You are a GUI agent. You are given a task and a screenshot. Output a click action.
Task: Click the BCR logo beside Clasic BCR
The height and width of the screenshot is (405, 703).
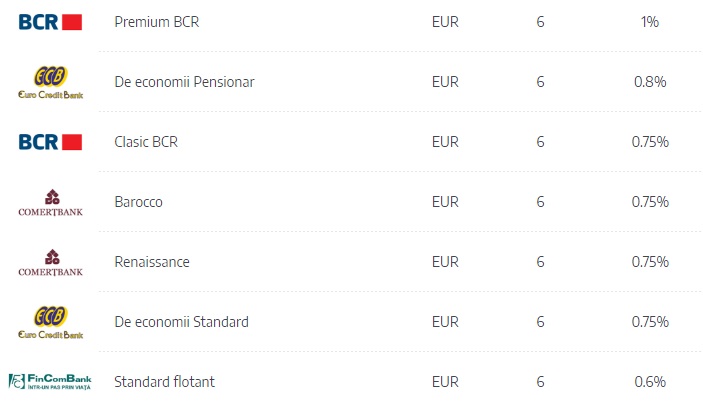click(x=50, y=142)
